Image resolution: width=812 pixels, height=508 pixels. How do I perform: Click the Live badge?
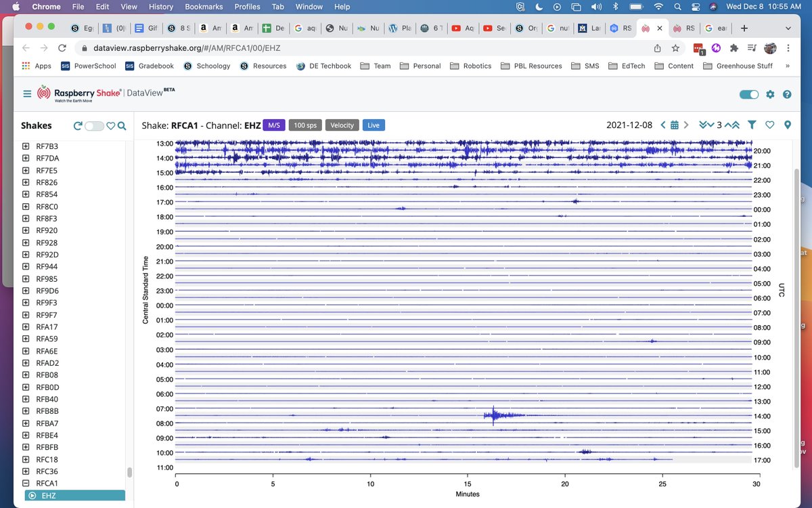click(x=374, y=125)
